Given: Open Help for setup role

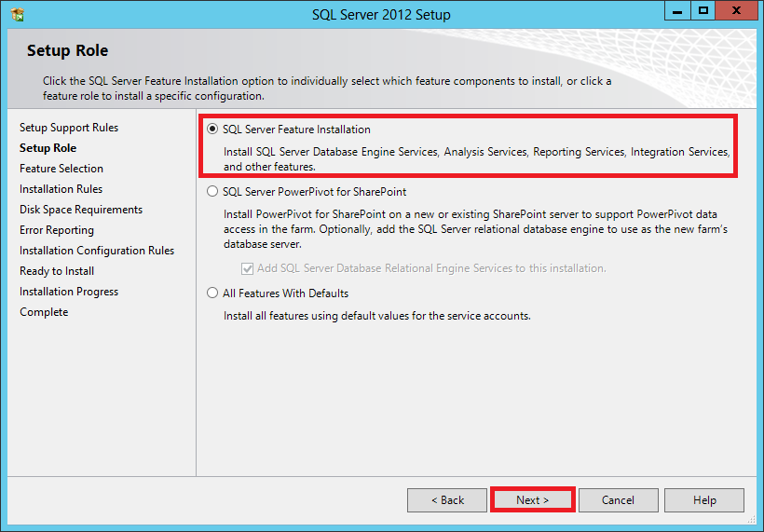Looking at the screenshot, I should click(704, 500).
